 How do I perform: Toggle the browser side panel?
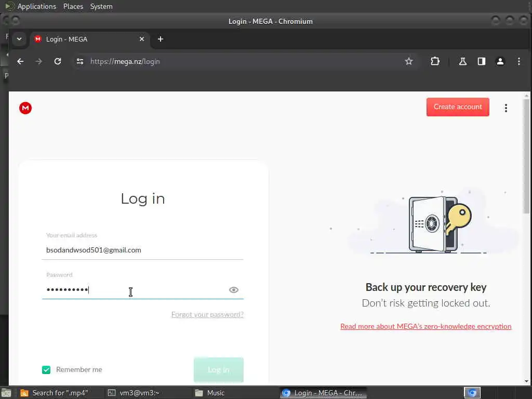click(482, 61)
